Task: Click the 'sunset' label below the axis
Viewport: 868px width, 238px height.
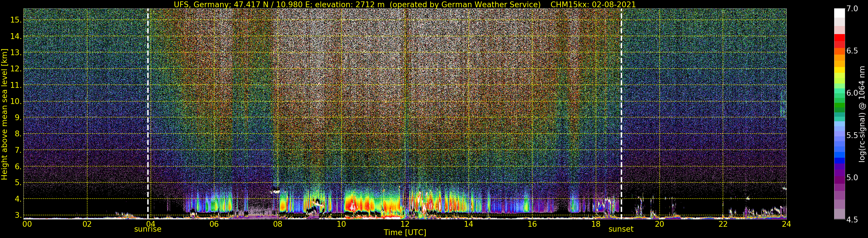Action: 621,229
